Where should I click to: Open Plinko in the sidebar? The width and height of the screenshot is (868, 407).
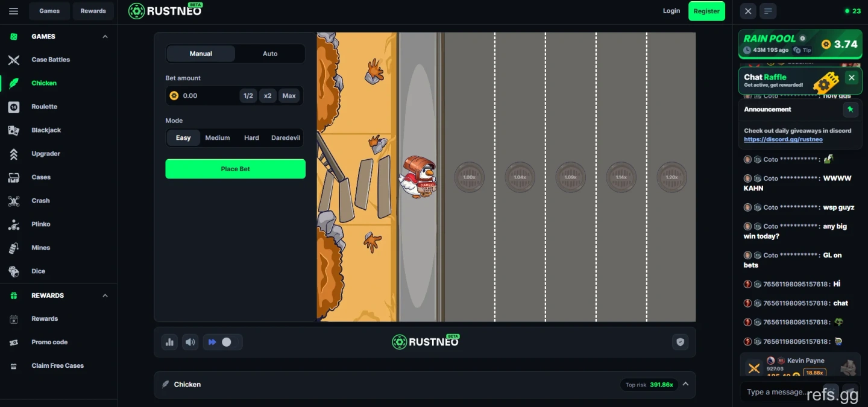pyautogui.click(x=41, y=224)
